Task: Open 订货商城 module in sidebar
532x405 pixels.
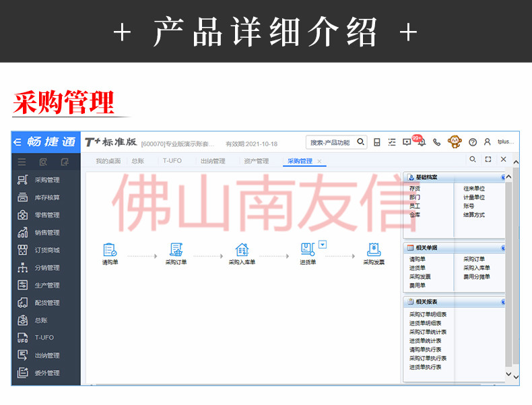Action: 38,250
